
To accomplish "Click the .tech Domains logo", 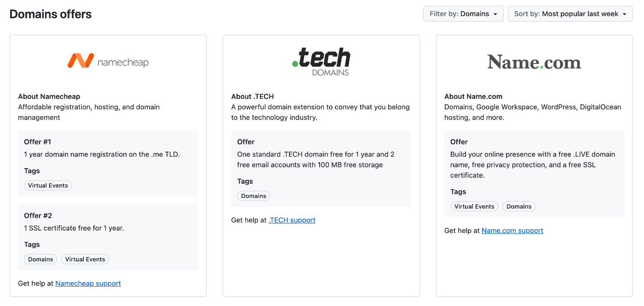I will coord(321,62).
